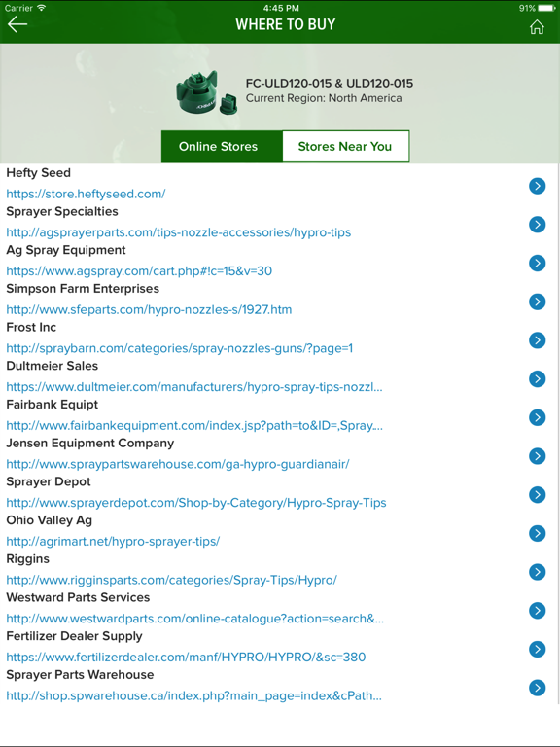Visit the spraybarn.com categories link

180,348
